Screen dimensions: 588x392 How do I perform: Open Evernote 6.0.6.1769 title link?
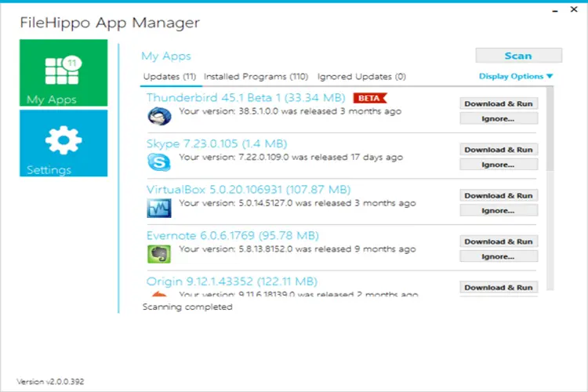tap(233, 235)
